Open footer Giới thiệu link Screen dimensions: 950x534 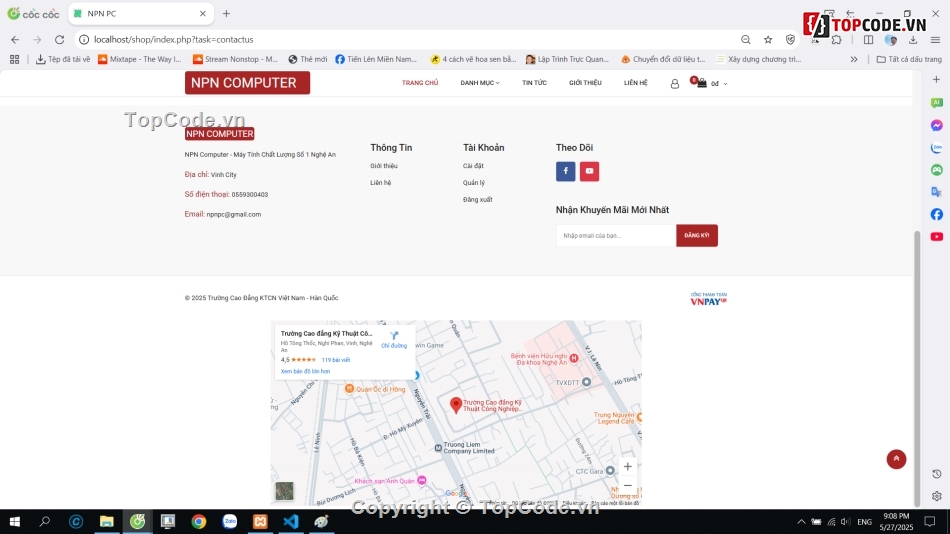(384, 165)
